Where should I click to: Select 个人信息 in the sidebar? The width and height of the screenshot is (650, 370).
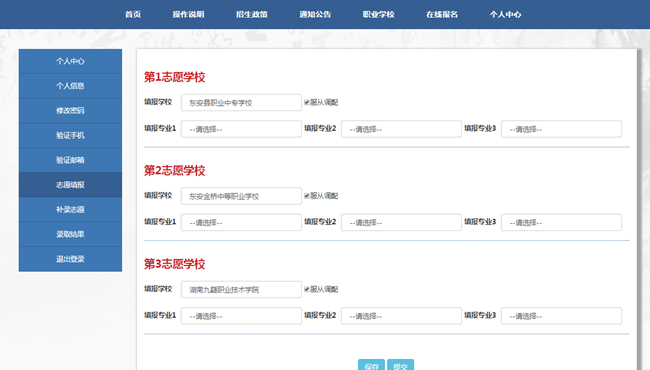tap(70, 86)
